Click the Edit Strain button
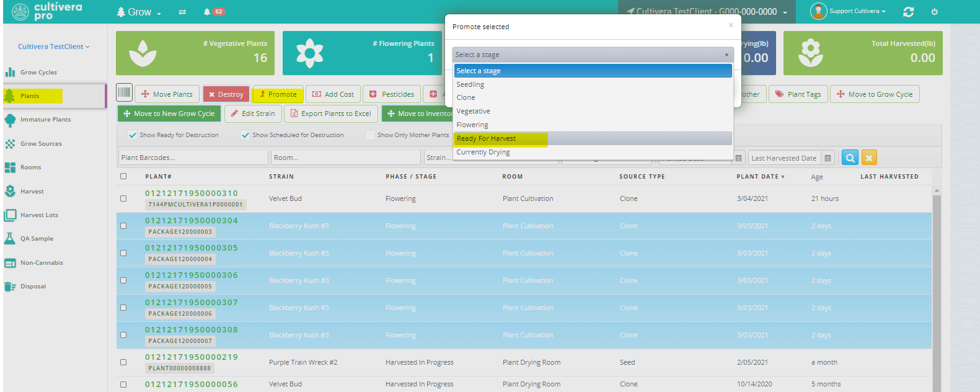 [x=252, y=114]
